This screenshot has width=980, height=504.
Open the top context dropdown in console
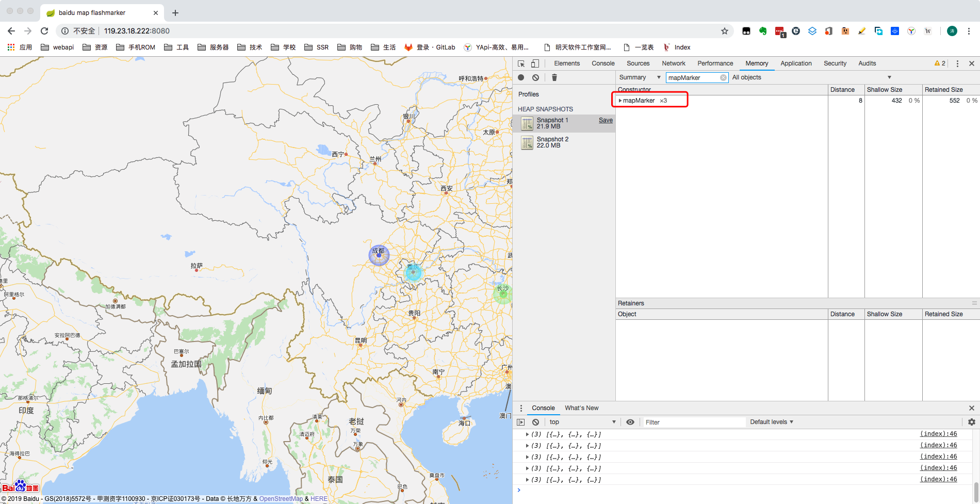tap(583, 422)
